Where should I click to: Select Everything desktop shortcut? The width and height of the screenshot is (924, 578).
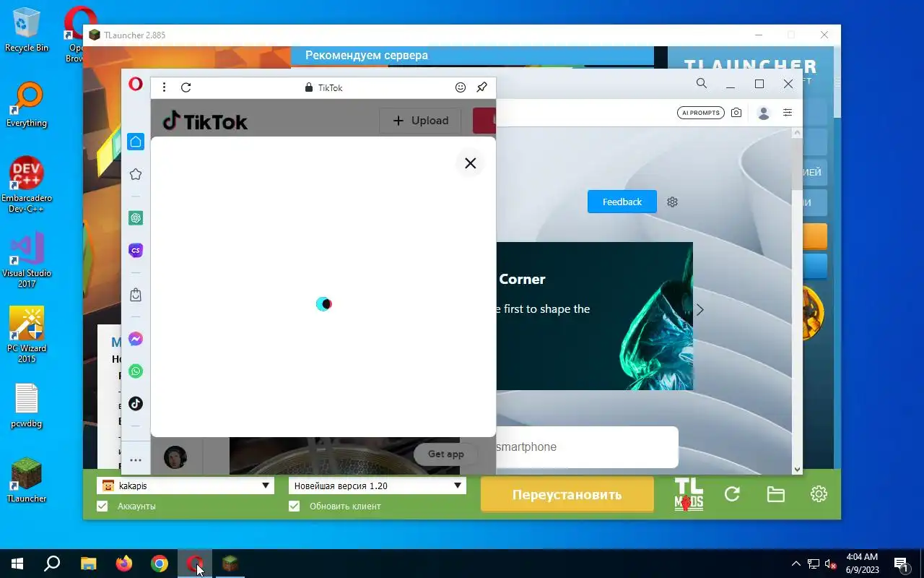[27, 105]
